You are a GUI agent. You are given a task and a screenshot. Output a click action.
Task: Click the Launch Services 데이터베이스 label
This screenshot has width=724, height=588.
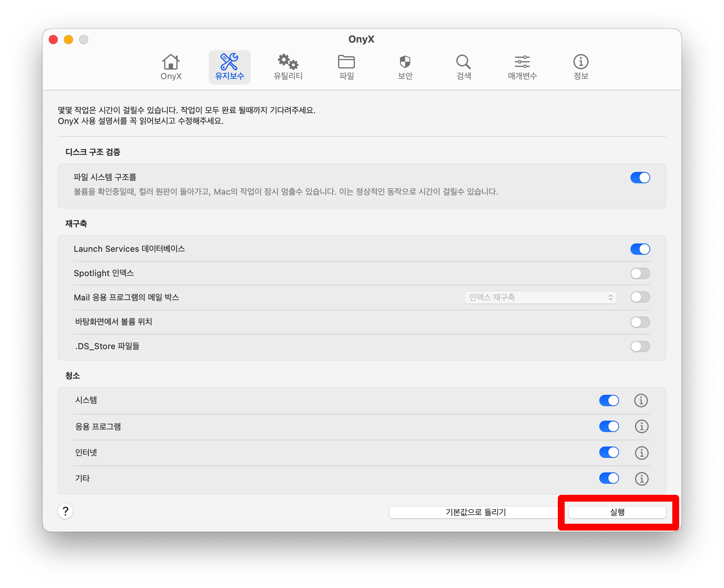coord(129,249)
